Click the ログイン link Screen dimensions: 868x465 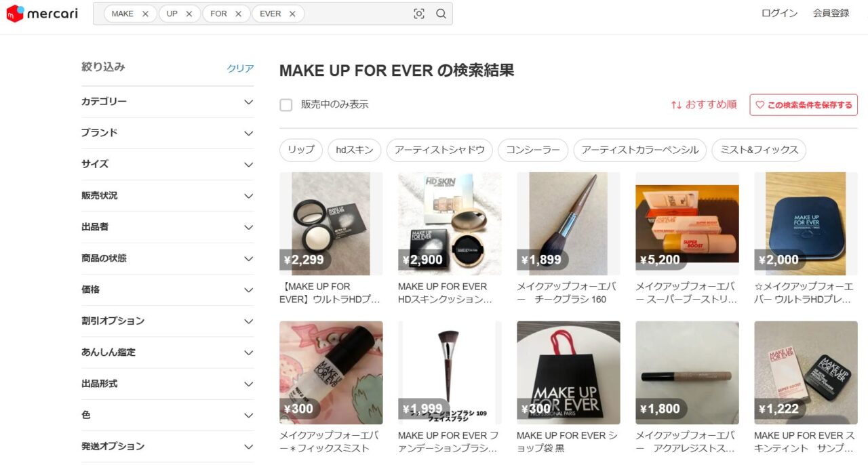tap(779, 13)
